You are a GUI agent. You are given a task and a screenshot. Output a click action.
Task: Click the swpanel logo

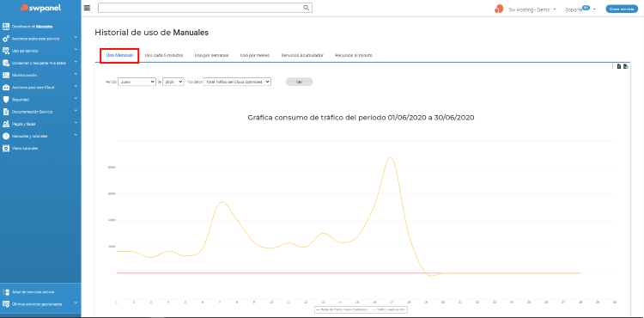click(40, 8)
